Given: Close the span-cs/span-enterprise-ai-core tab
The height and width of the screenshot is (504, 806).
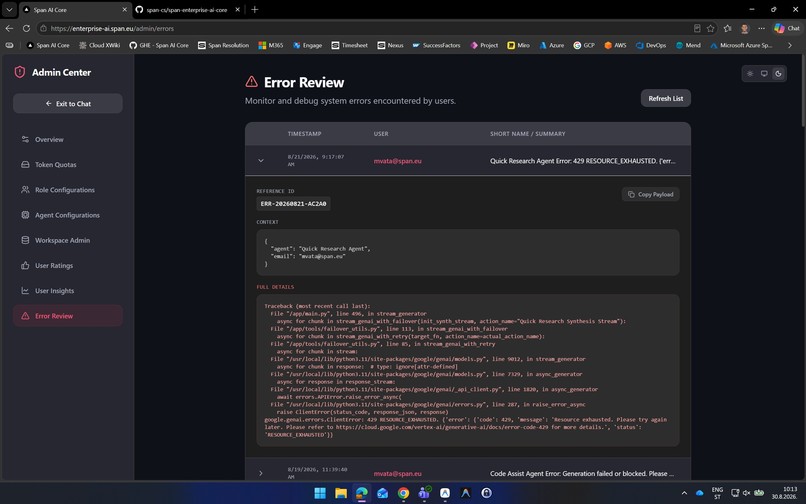Looking at the screenshot, I should point(237,10).
